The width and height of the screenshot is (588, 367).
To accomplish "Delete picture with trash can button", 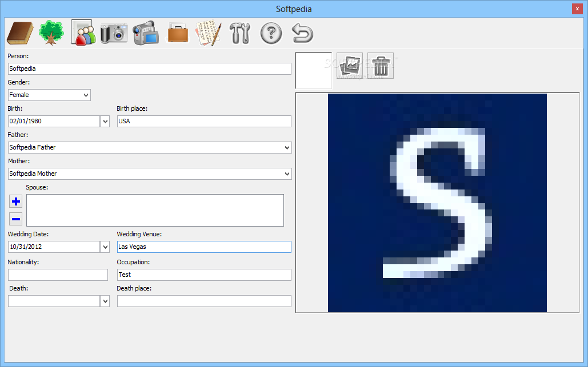I will (x=381, y=66).
